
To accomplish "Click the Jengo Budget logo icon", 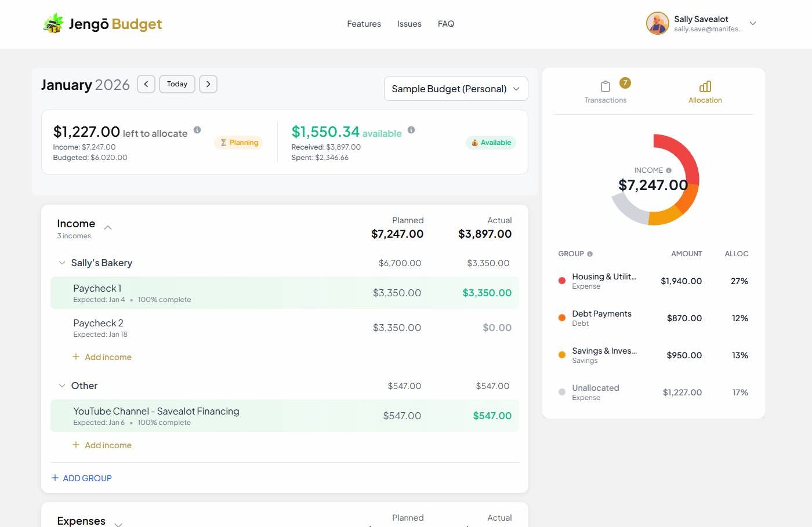I will click(53, 23).
